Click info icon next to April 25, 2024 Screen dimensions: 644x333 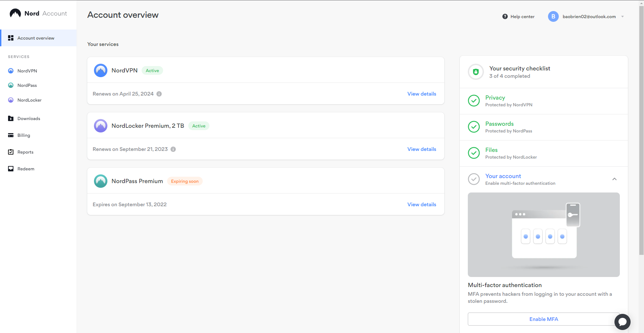pyautogui.click(x=159, y=94)
